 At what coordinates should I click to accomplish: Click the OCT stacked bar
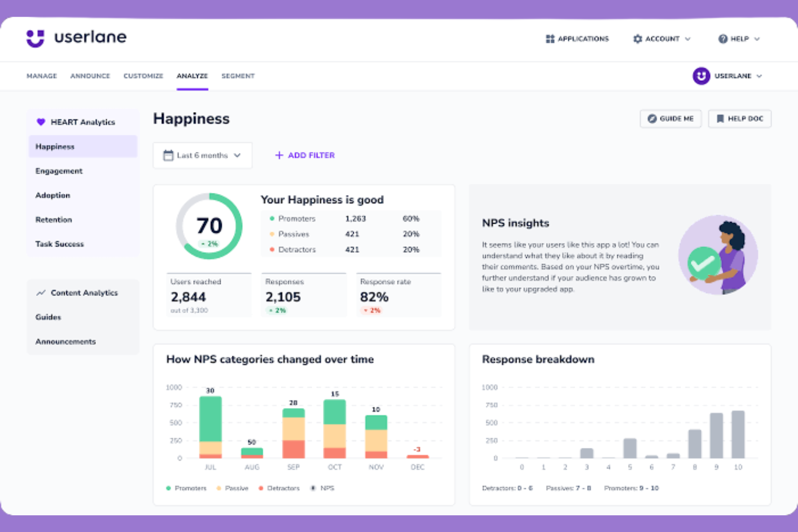[334, 429]
